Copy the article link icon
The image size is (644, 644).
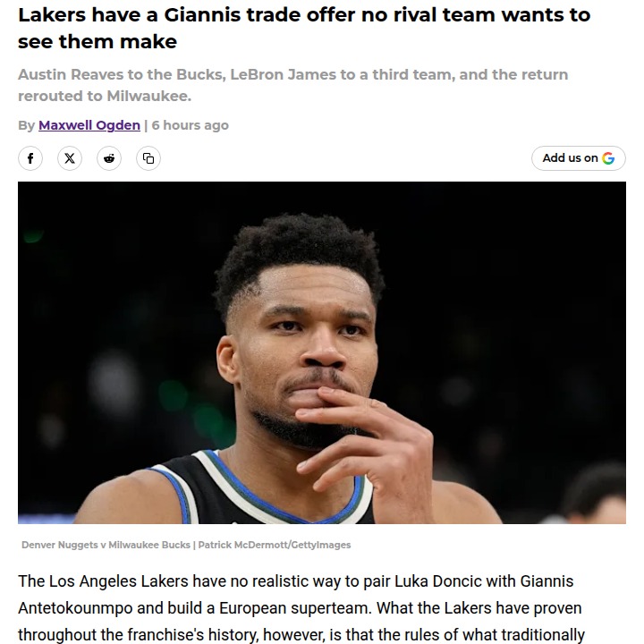click(148, 158)
